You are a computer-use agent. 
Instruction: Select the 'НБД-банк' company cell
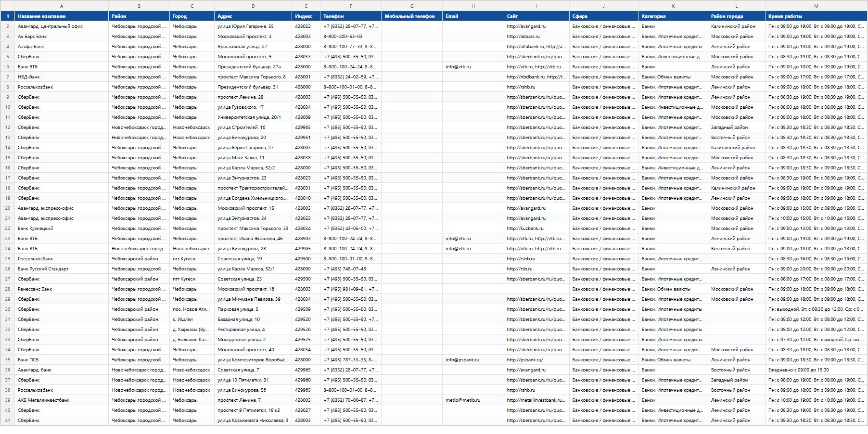[62, 77]
